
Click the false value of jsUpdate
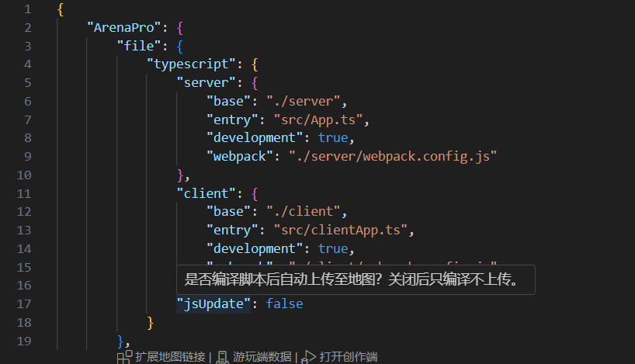point(284,304)
